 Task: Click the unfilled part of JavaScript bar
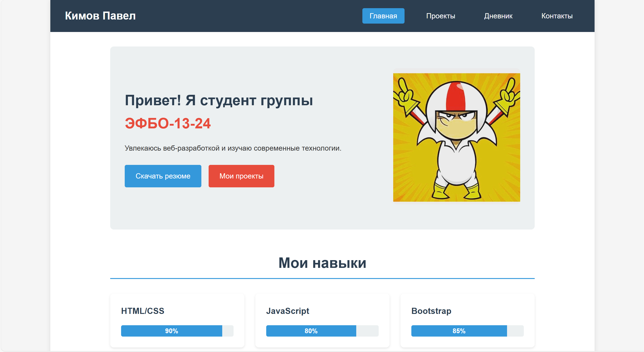coord(367,331)
